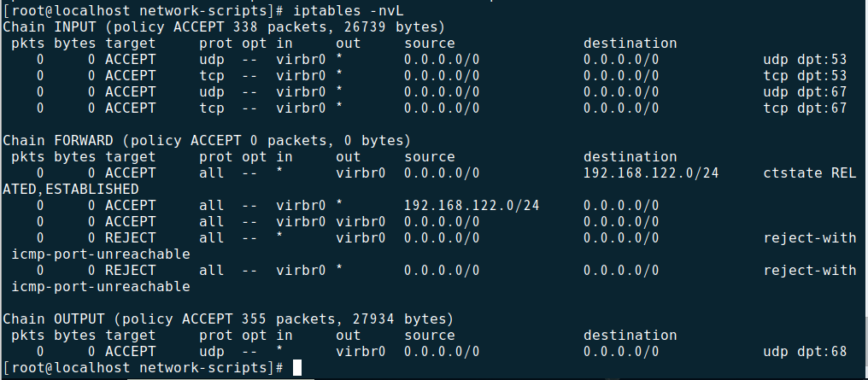Viewport: 868px width, 380px height.
Task: Click the 'tcp dpt:67' rule text
Action: tap(805, 108)
